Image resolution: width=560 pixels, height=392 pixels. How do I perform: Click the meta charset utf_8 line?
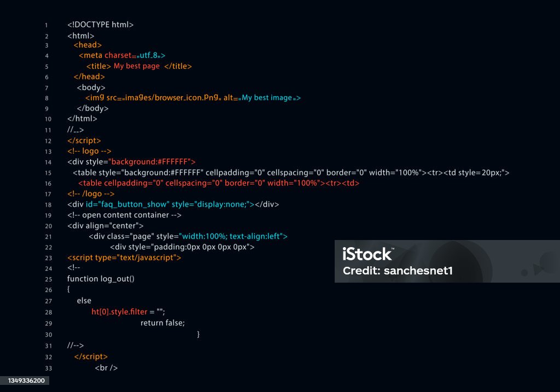pos(122,55)
